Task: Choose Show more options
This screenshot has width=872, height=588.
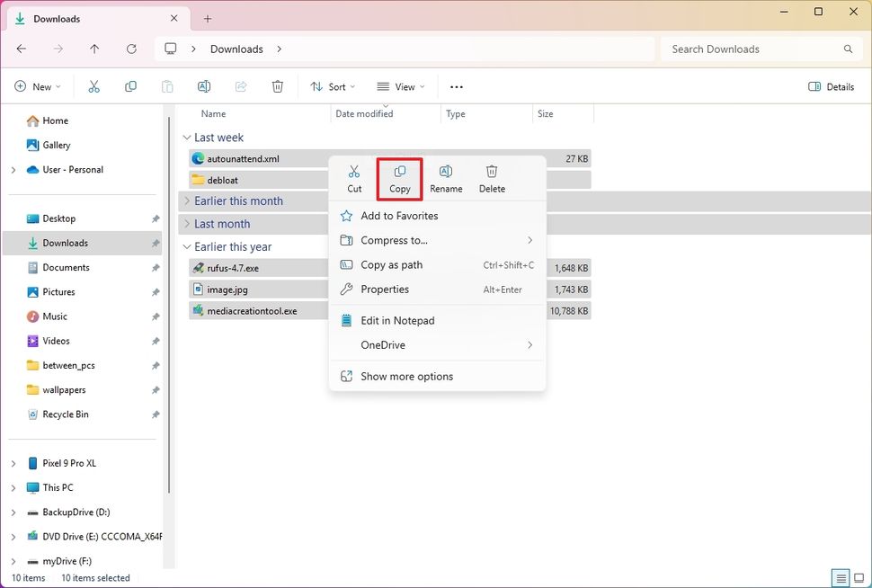Action: (x=406, y=377)
